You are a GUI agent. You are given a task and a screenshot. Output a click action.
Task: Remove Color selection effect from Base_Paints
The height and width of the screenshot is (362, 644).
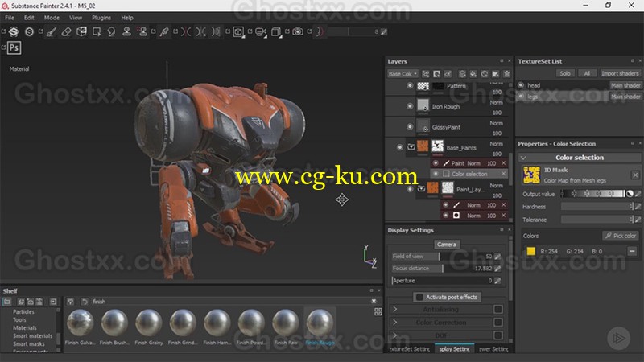(x=504, y=174)
